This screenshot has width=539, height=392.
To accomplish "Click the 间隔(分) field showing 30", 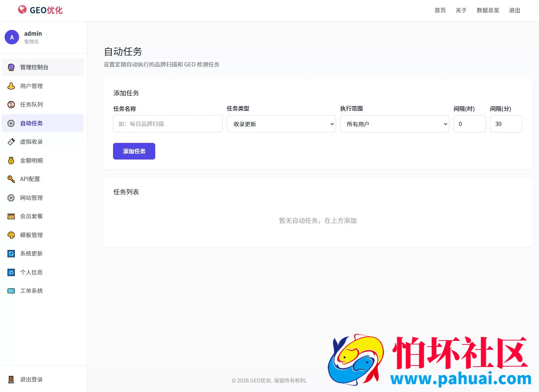I will tap(506, 124).
